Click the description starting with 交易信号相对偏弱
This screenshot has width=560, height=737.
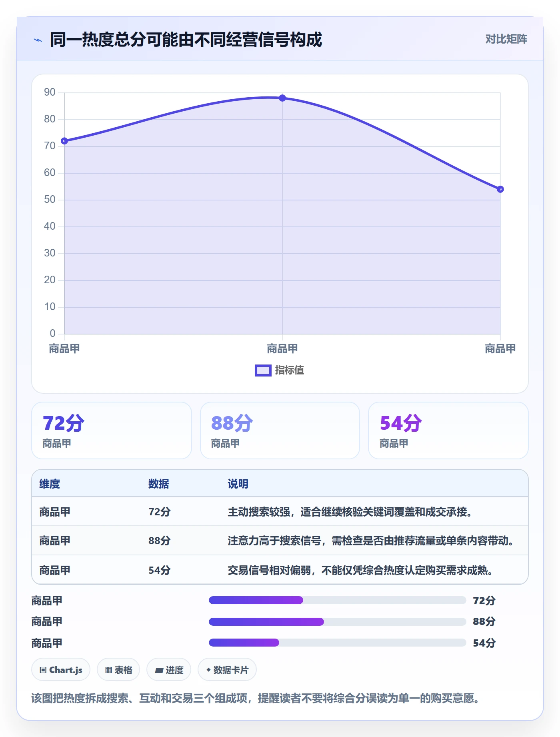coord(360,570)
